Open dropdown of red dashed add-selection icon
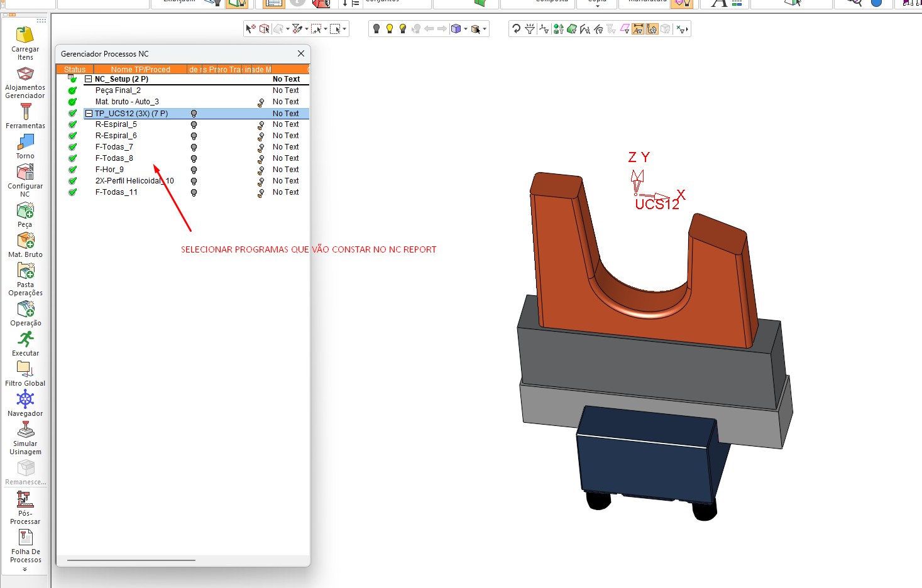 (326, 29)
